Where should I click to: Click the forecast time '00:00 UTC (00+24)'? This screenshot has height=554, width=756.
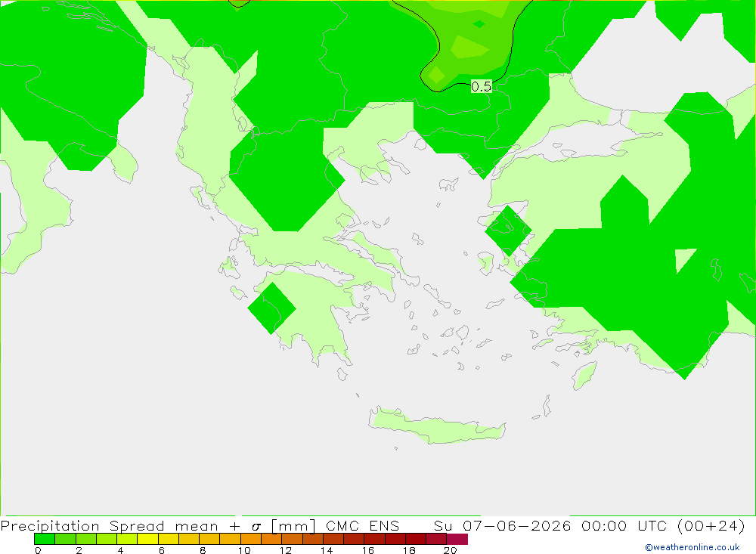pos(663,525)
